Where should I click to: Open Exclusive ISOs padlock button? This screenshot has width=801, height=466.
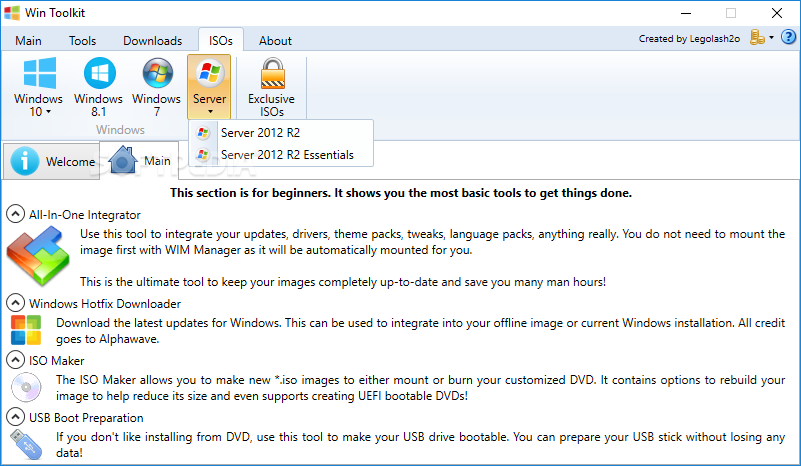pyautogui.click(x=272, y=87)
